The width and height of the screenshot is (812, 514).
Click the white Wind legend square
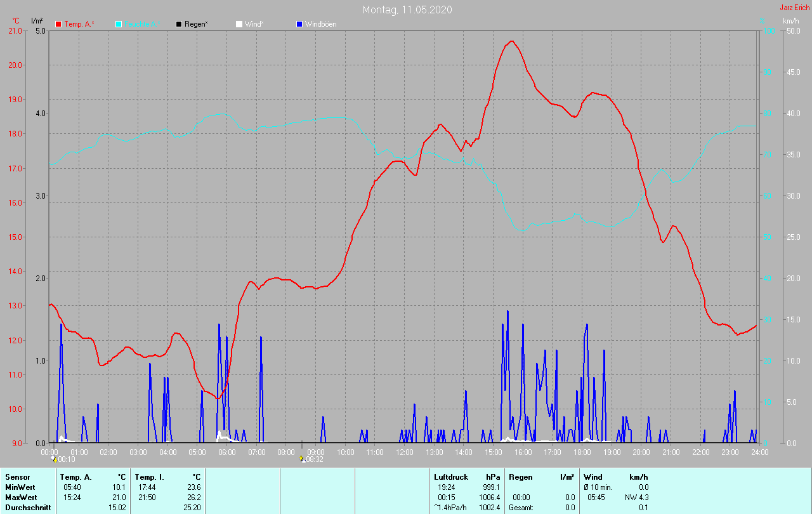[x=239, y=24]
